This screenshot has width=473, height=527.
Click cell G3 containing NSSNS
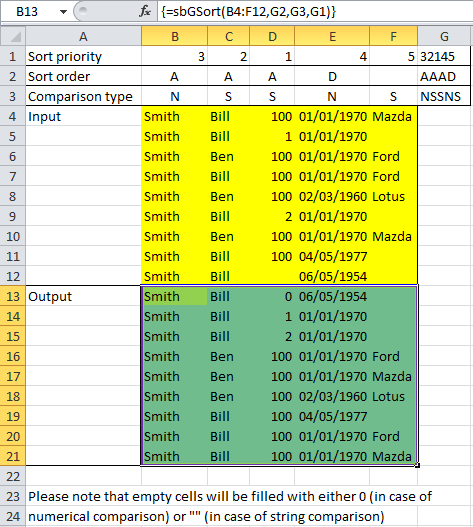click(444, 96)
